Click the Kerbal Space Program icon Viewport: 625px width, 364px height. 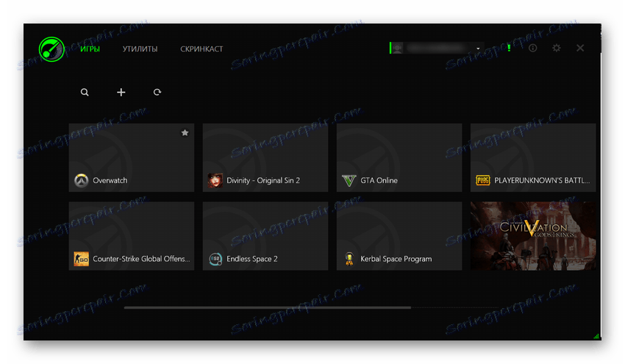(349, 259)
